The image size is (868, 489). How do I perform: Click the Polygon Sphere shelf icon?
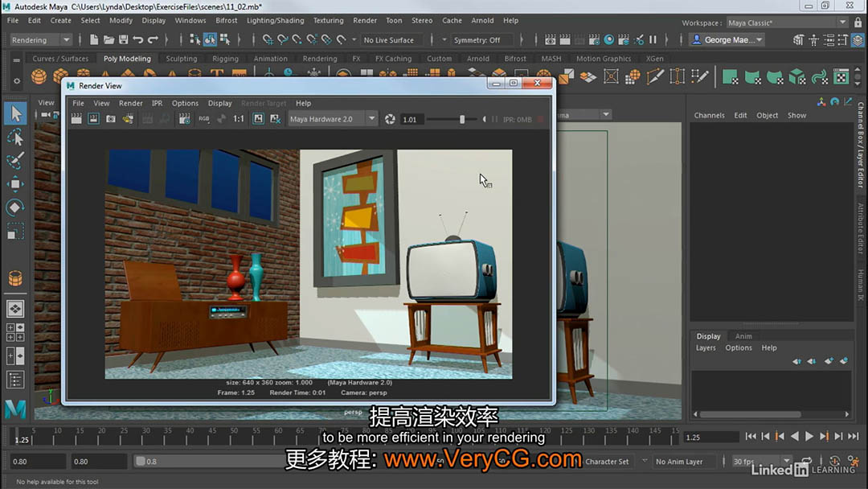(x=39, y=76)
